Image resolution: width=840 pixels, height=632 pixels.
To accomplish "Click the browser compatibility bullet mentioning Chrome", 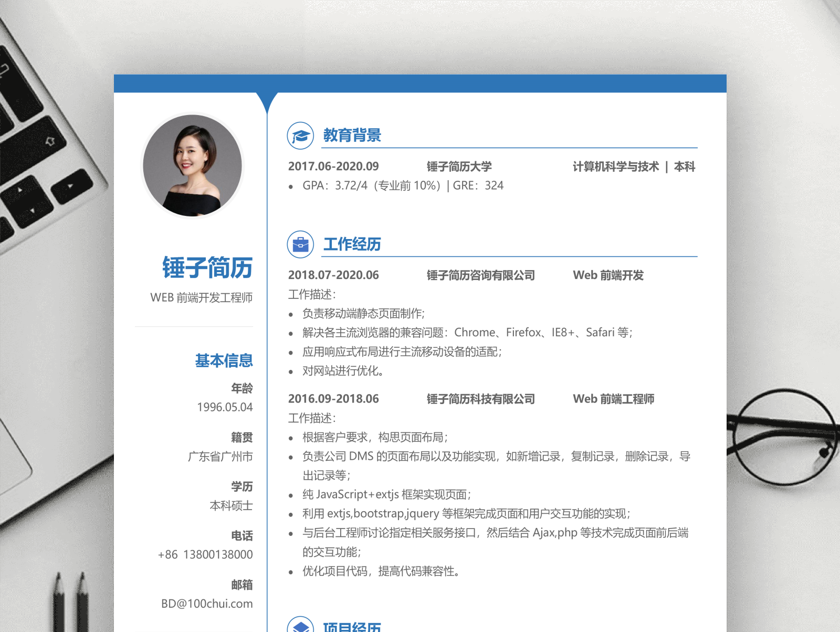I will [467, 333].
